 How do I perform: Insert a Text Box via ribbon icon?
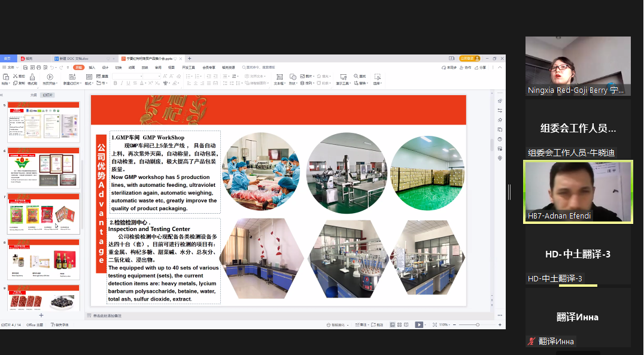tap(280, 77)
